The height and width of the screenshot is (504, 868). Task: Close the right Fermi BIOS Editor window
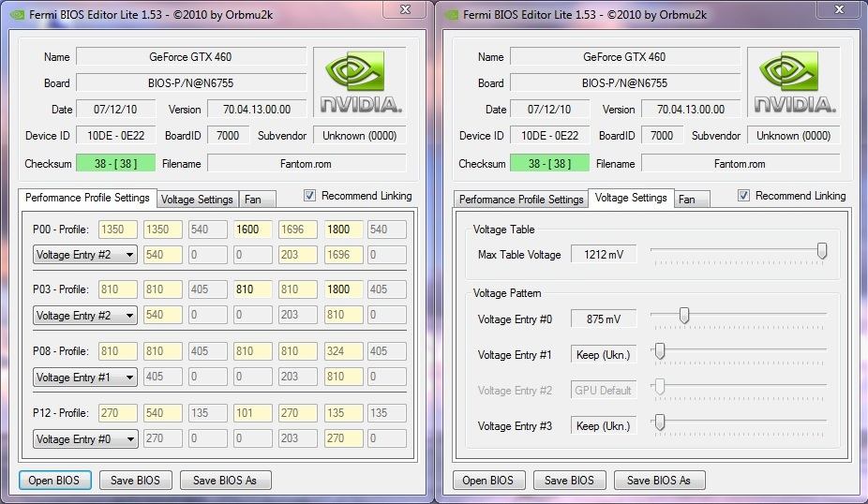click(x=839, y=9)
